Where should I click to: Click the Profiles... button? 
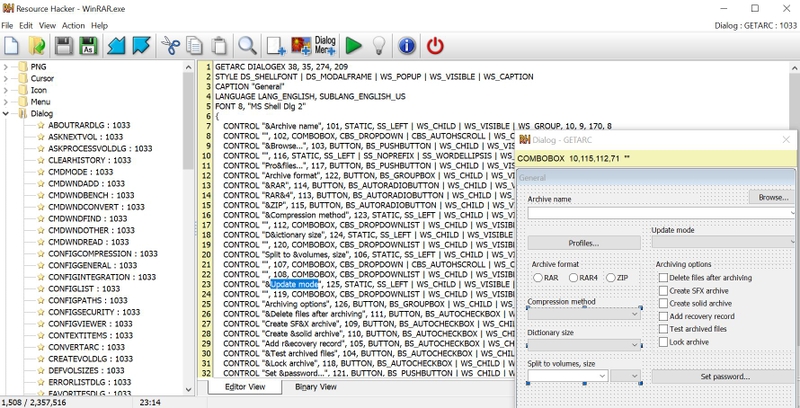pos(584,243)
